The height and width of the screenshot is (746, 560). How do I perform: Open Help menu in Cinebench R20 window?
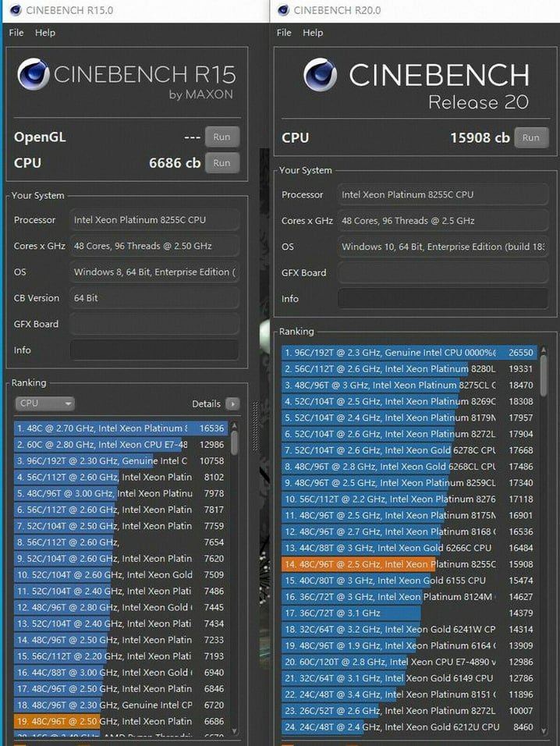[313, 33]
